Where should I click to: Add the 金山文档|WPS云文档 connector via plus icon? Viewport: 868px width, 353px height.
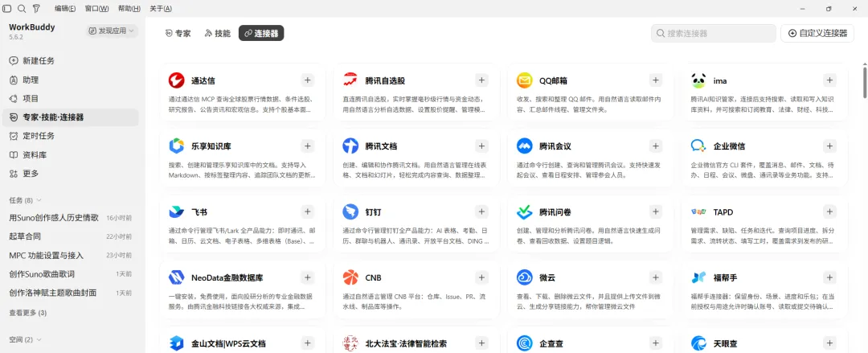pyautogui.click(x=308, y=343)
